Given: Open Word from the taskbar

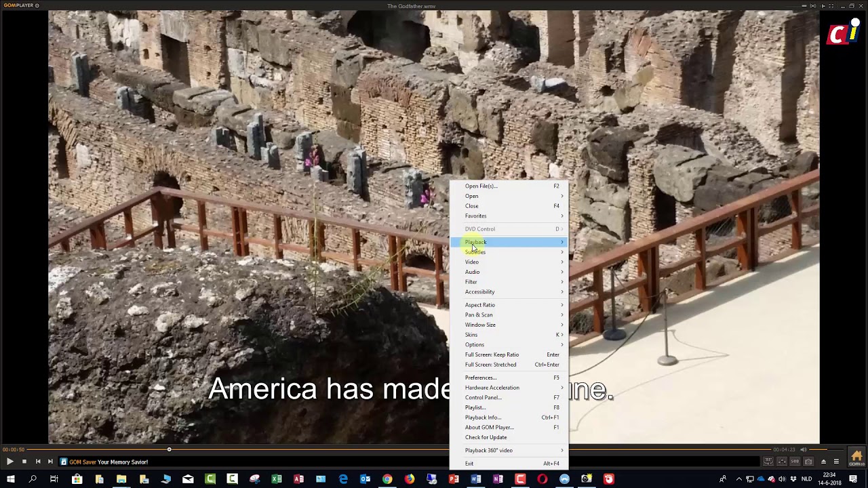Looking at the screenshot, I should pos(476,479).
